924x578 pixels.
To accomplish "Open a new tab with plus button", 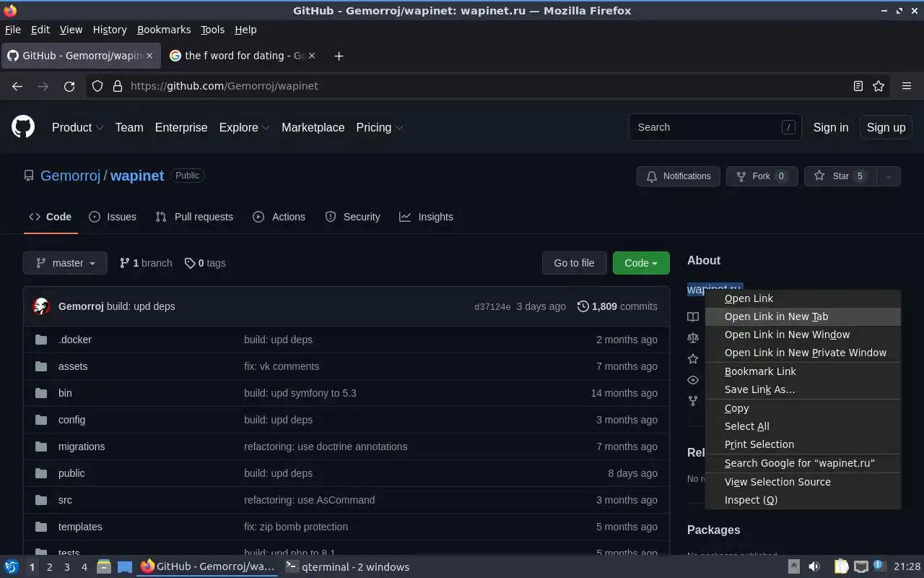I will pyautogui.click(x=339, y=56).
